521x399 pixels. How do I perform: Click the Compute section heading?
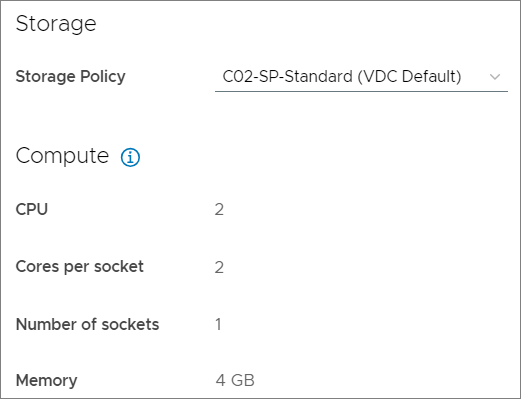[x=62, y=156]
